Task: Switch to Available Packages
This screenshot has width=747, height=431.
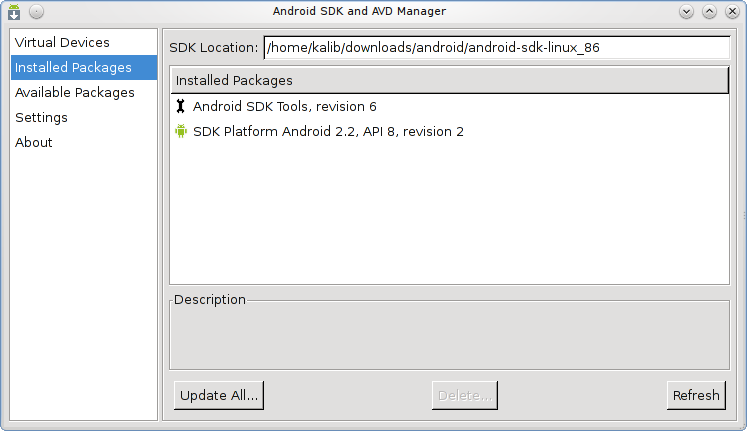Action: click(x=75, y=93)
